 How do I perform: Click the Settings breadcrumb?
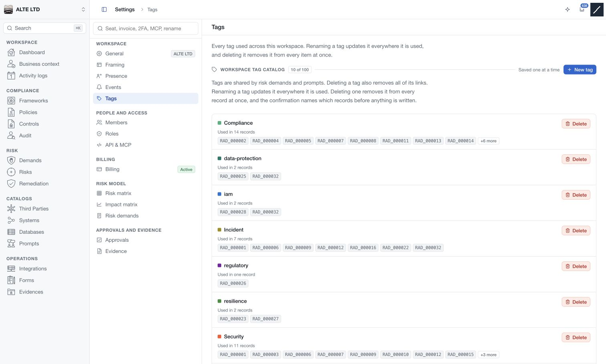125,10
